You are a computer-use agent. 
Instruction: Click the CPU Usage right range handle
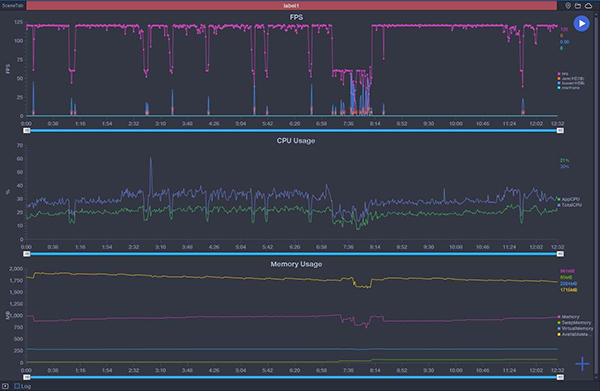tap(560, 254)
